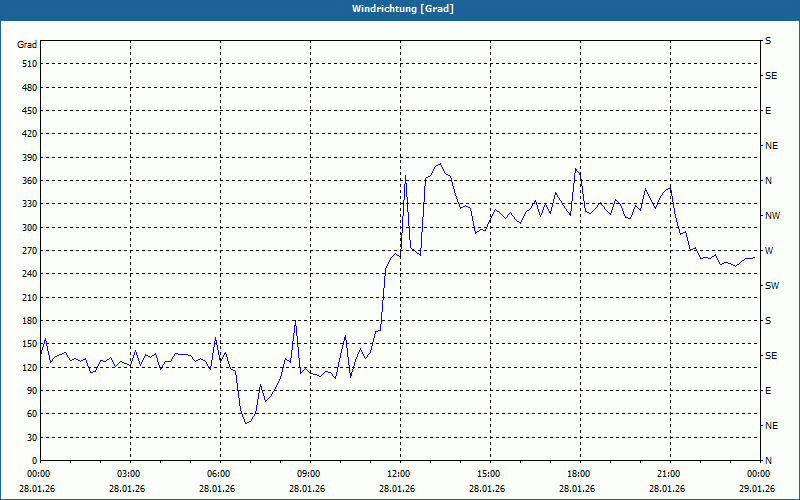Screen dimensions: 800x500
Task: Click the 0 y-axis tick label
Action: 34,461
